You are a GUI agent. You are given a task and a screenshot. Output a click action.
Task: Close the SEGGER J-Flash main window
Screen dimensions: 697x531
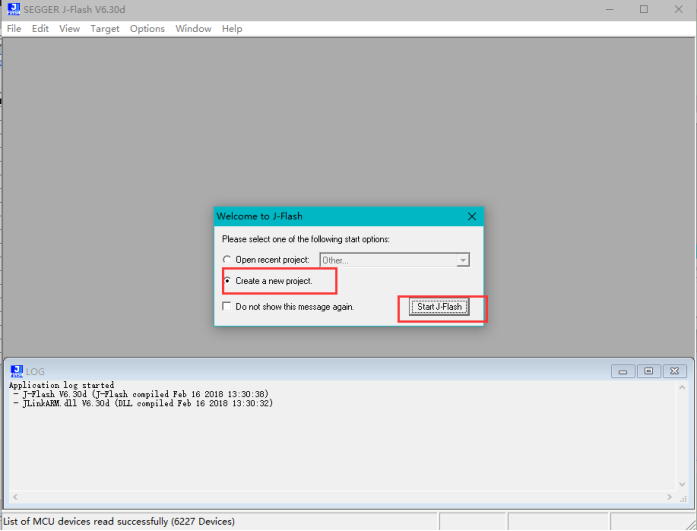coord(678,9)
